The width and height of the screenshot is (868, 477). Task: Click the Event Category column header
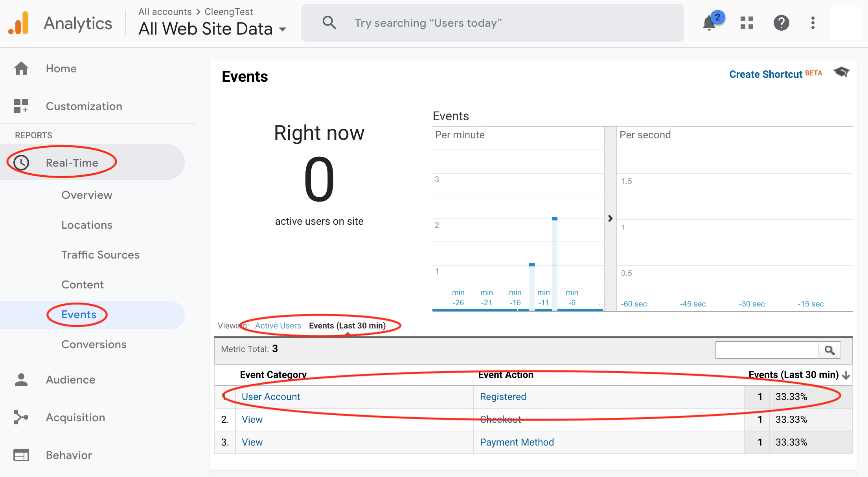click(x=273, y=375)
